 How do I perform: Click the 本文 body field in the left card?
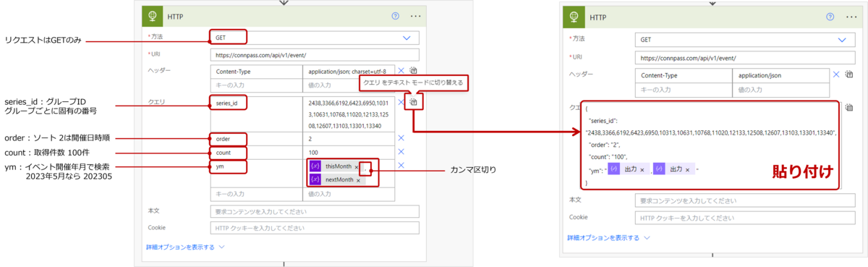tap(314, 211)
